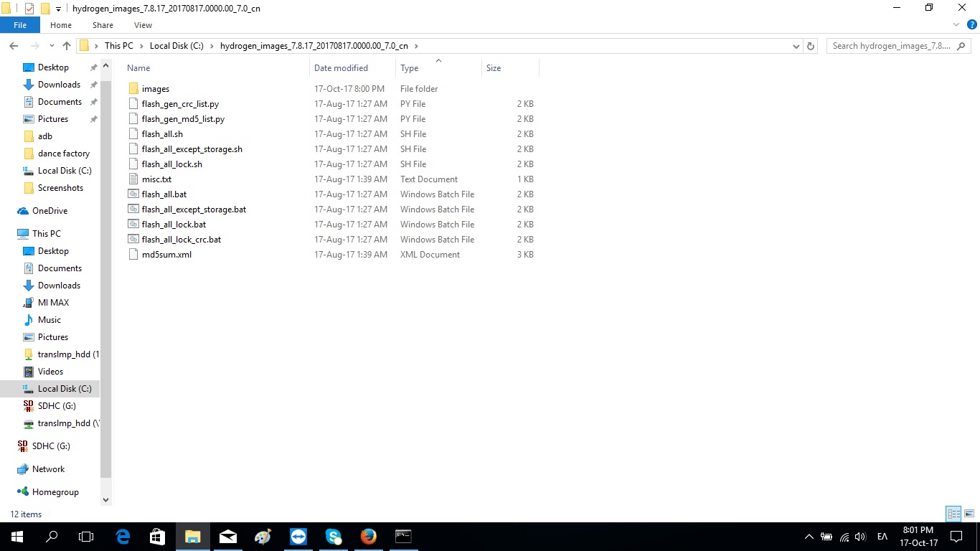This screenshot has width=980, height=551.
Task: Open Firefox from the taskbar
Action: [368, 536]
